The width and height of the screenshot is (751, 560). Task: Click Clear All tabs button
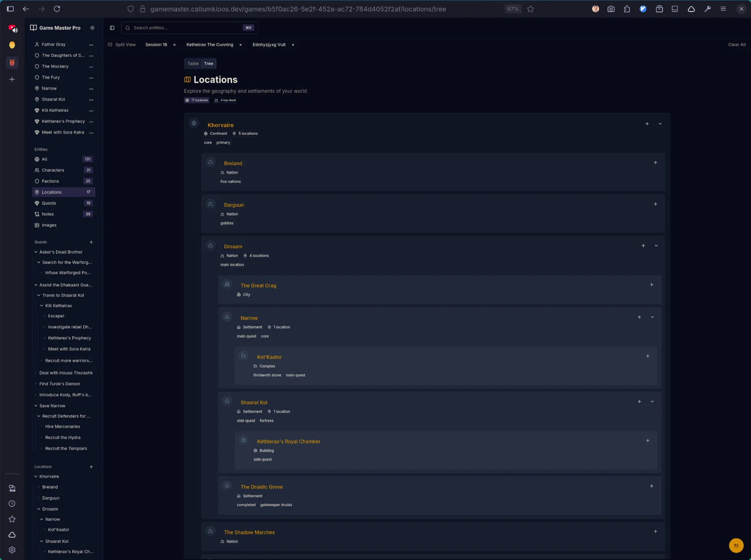click(736, 45)
